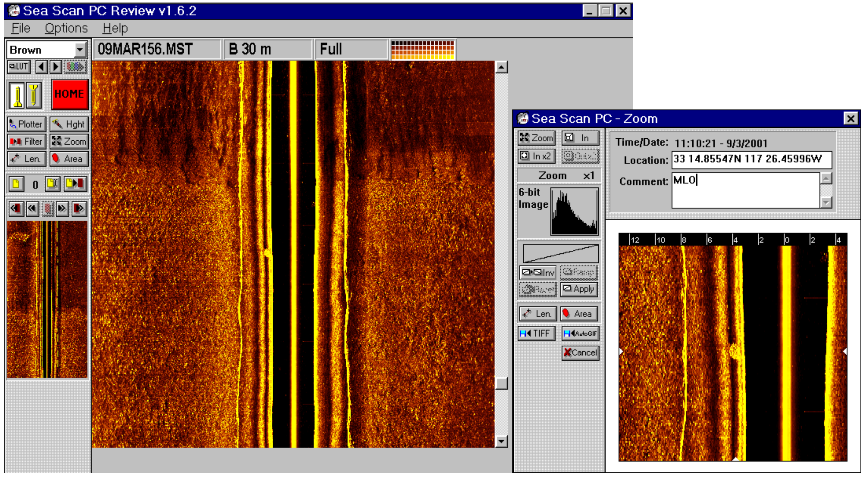Minimize the Sea Scan PC Review window
Viewport: 868px width, 479px height.
point(589,11)
